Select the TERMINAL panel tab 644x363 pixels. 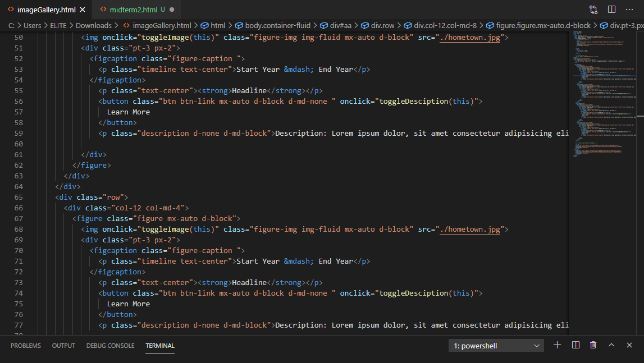(160, 346)
